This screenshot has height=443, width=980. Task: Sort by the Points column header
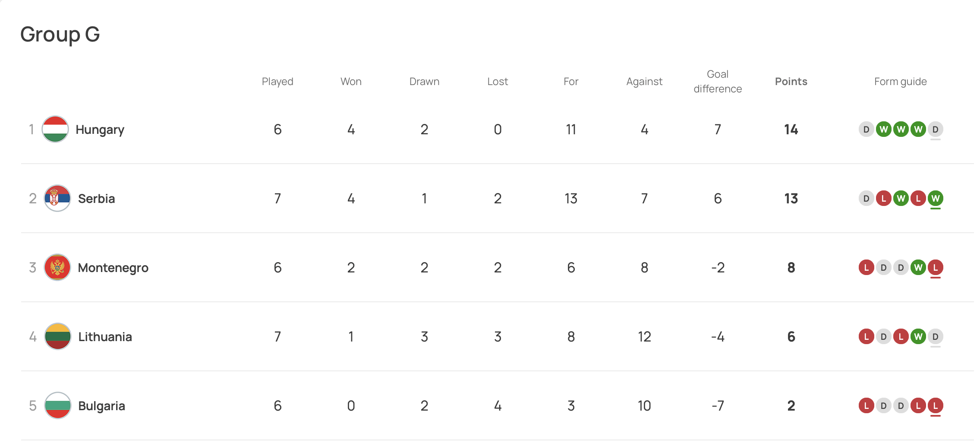pos(791,82)
